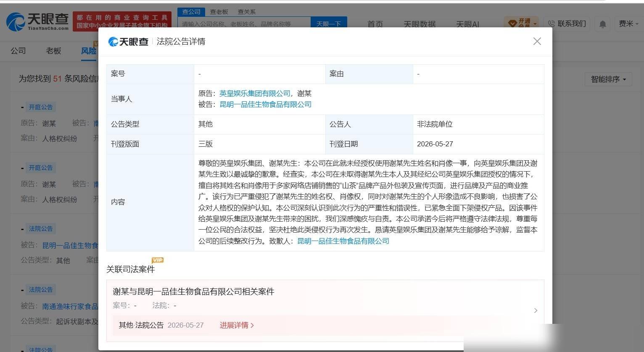Click the 天眼查 site logo at top left
644x352 pixels.
(x=37, y=21)
